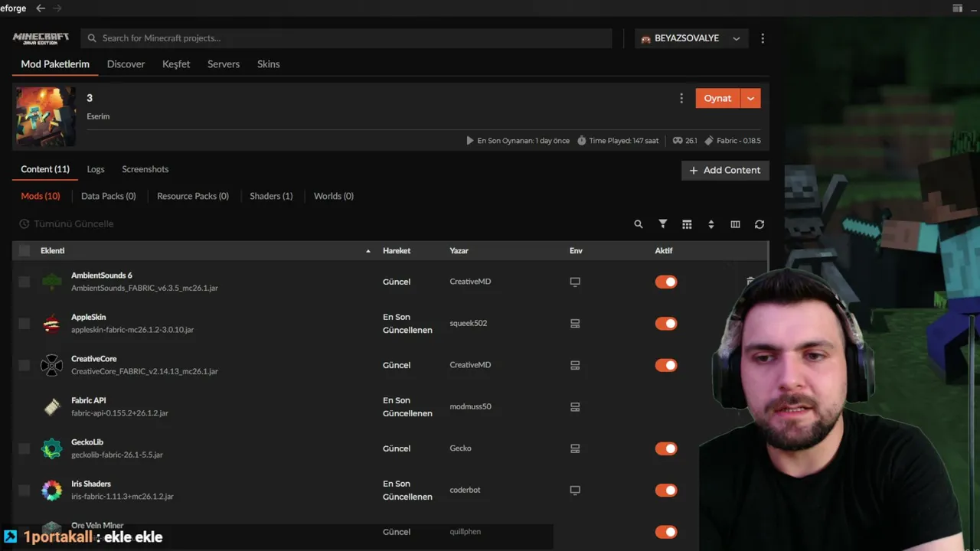This screenshot has height=551, width=980.
Task: Open author squeek502 link
Action: [x=469, y=323]
